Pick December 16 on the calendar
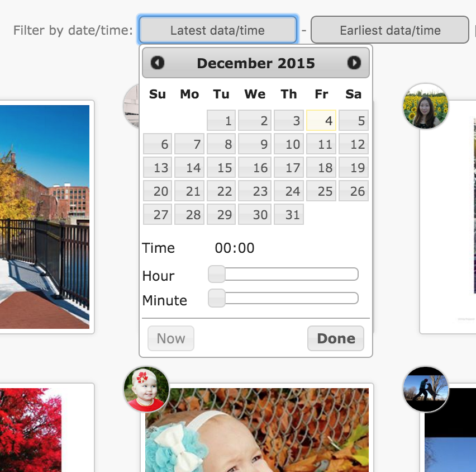The image size is (476, 472). tap(255, 168)
